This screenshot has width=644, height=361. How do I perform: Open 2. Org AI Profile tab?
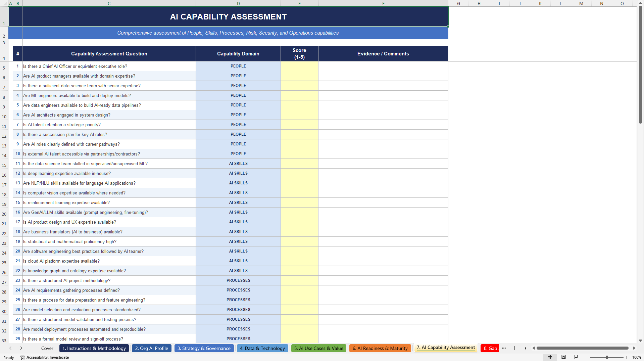151,348
